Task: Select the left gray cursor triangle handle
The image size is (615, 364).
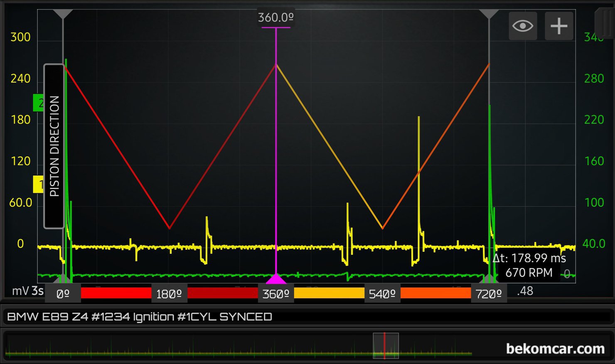Action: point(63,15)
